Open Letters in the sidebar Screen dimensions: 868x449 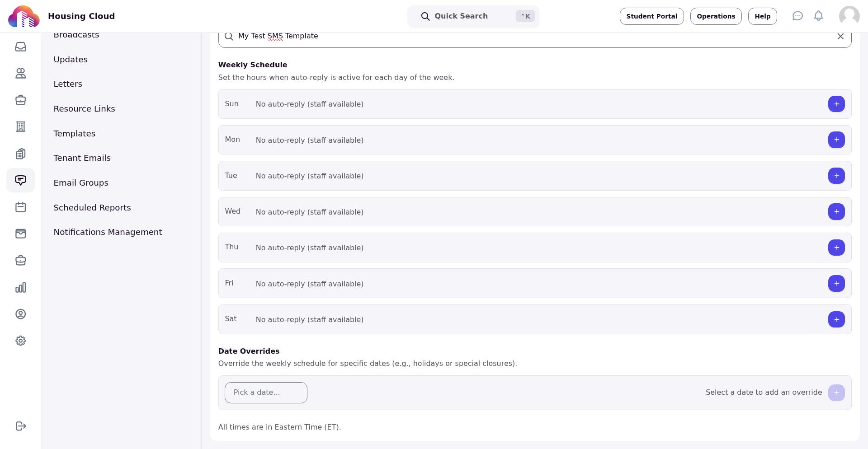pos(68,84)
